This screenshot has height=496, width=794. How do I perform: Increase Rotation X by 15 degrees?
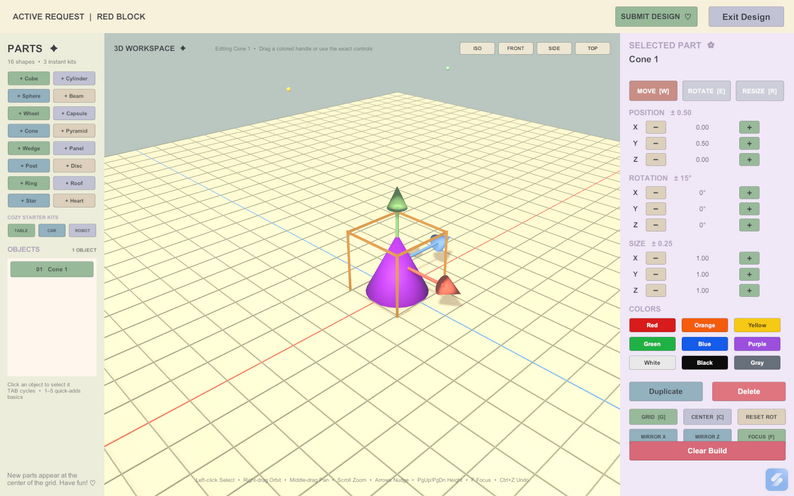click(x=749, y=192)
